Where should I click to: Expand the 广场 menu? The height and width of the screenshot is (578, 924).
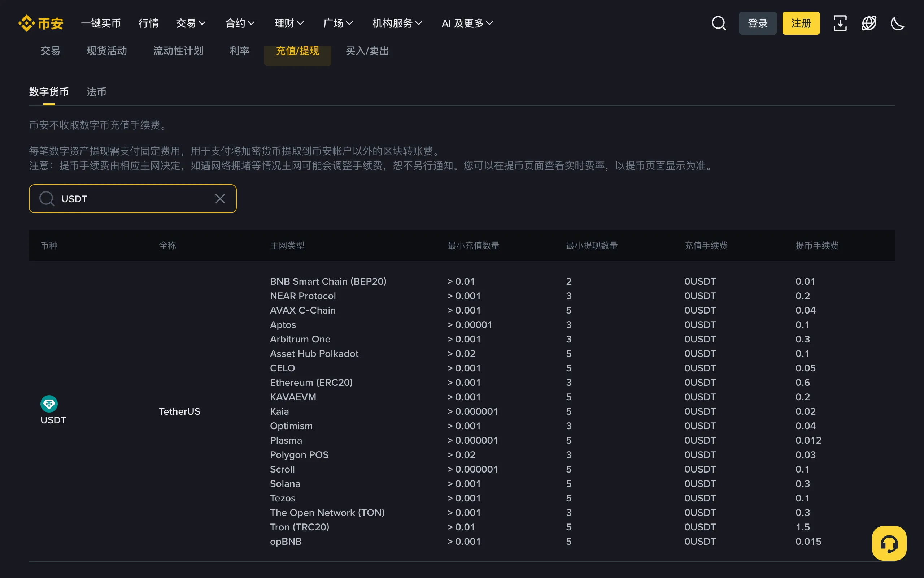(x=337, y=23)
